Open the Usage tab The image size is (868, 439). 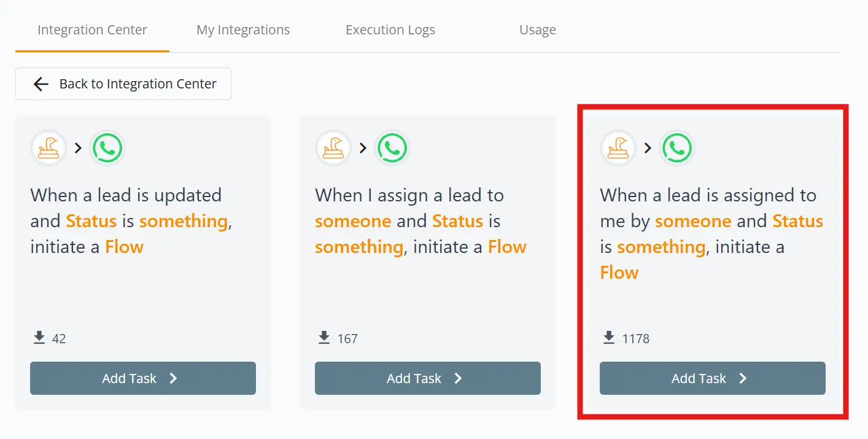point(537,29)
